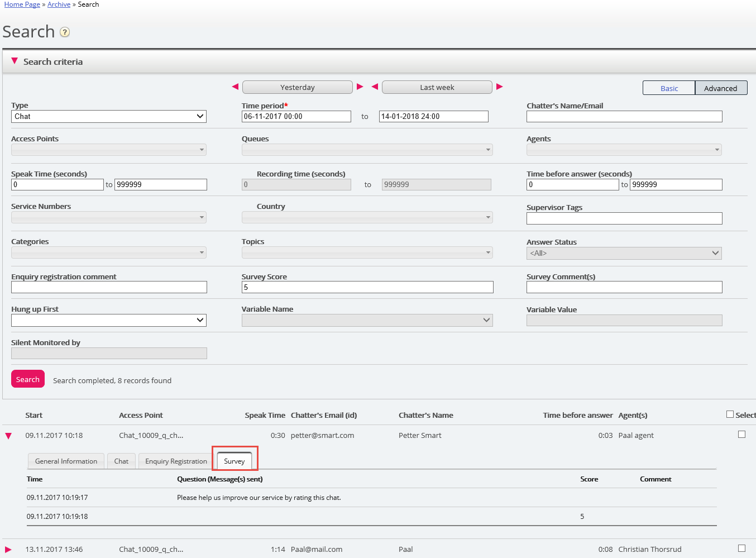This screenshot has height=558, width=756.
Task: Open the Hung up First dropdown
Action: pyautogui.click(x=109, y=320)
